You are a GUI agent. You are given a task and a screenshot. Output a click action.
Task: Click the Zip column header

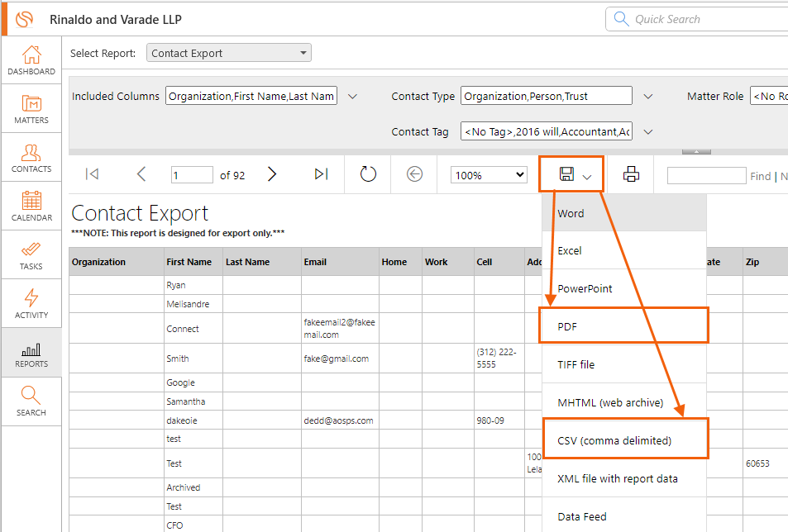(x=766, y=262)
